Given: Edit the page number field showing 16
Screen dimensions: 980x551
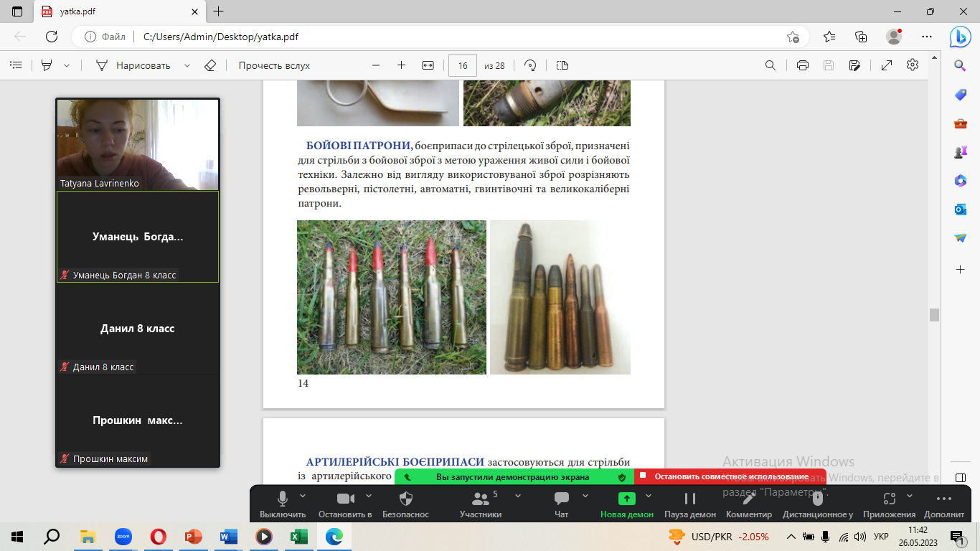Looking at the screenshot, I should click(x=463, y=65).
